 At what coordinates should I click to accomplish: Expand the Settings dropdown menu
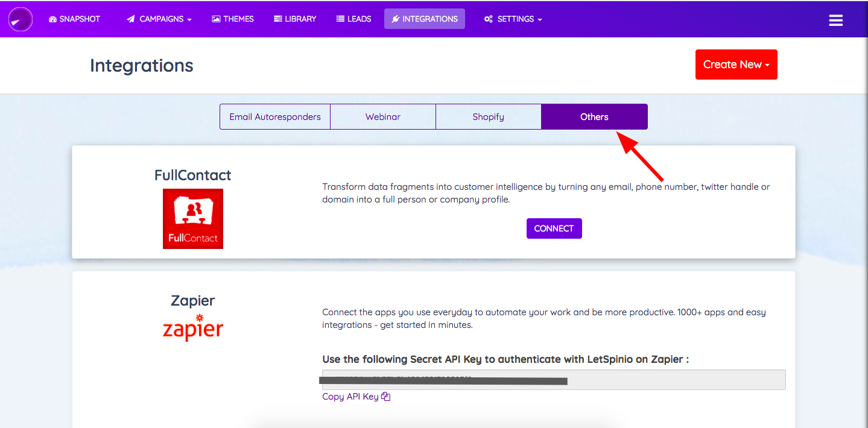point(513,19)
